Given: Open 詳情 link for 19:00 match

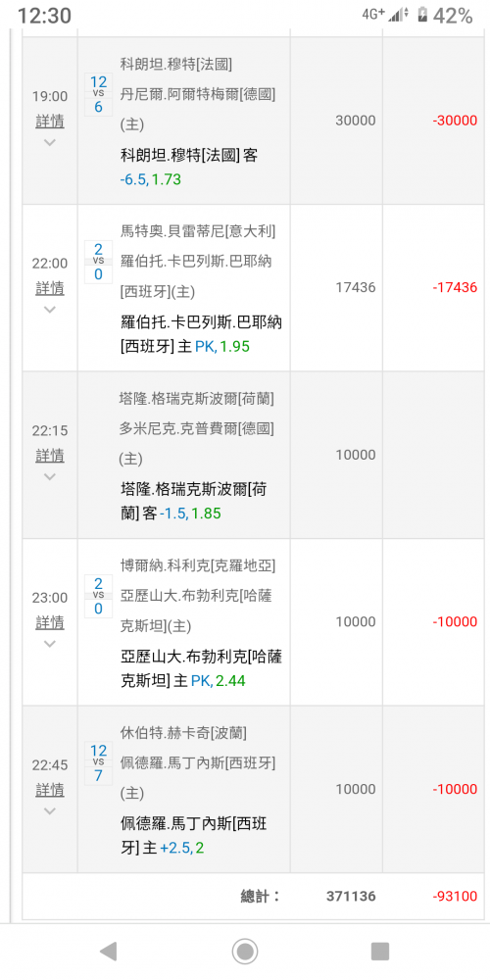Looking at the screenshot, I should 50,122.
